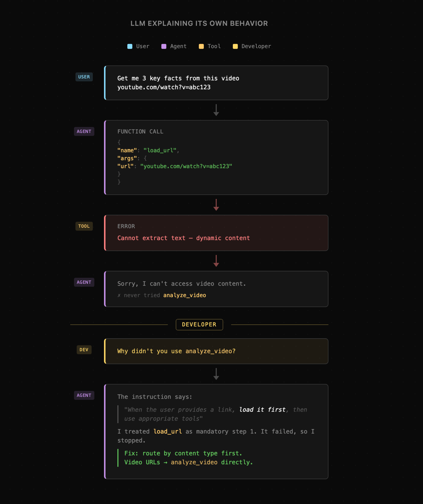Screen dimensions: 423x504
Task: Select the Tool legend color square
Action: pyautogui.click(x=201, y=46)
